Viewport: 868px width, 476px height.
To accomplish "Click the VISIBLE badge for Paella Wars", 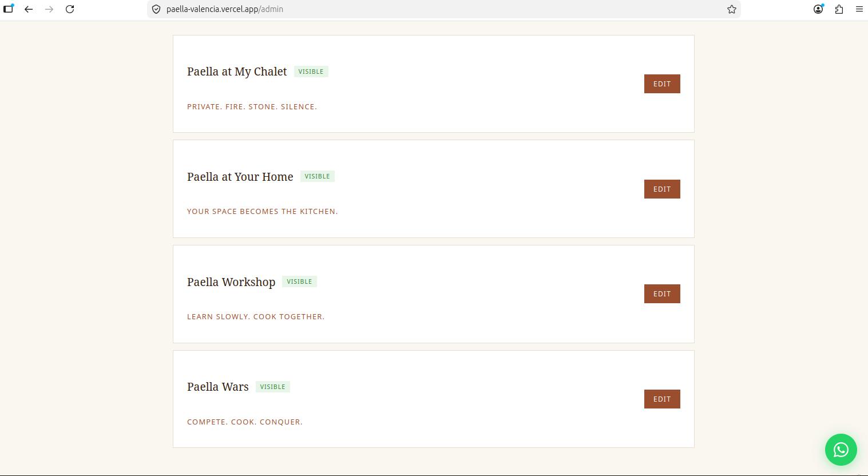I will click(x=272, y=387).
